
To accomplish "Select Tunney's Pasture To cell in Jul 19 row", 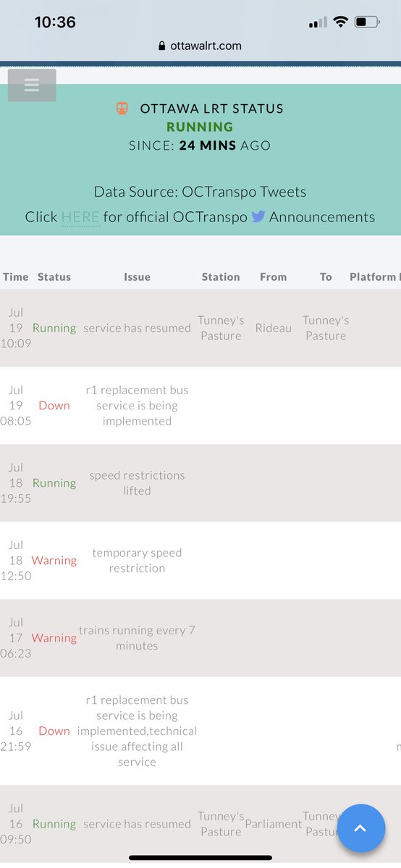I will coord(326,328).
